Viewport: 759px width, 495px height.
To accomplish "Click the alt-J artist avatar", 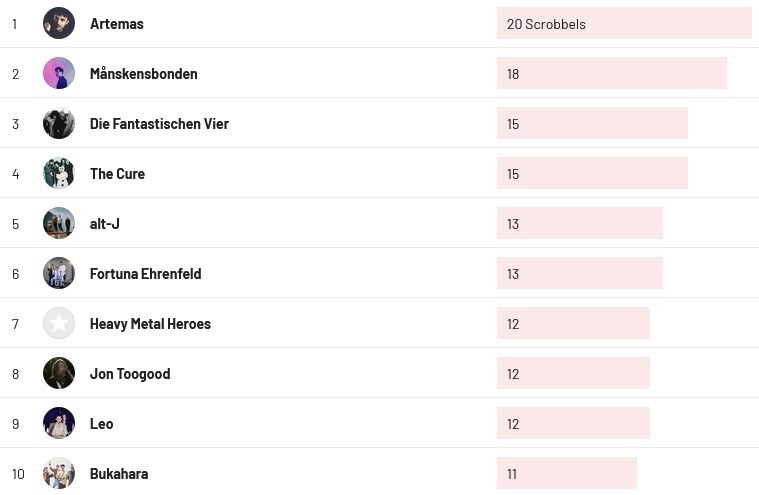I will coord(59,223).
